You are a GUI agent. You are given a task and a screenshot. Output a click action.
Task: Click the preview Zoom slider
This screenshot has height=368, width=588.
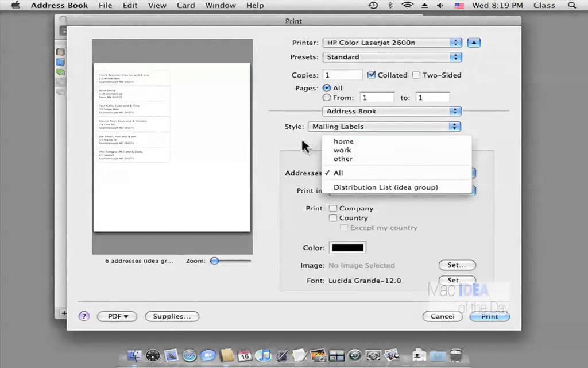pyautogui.click(x=230, y=261)
